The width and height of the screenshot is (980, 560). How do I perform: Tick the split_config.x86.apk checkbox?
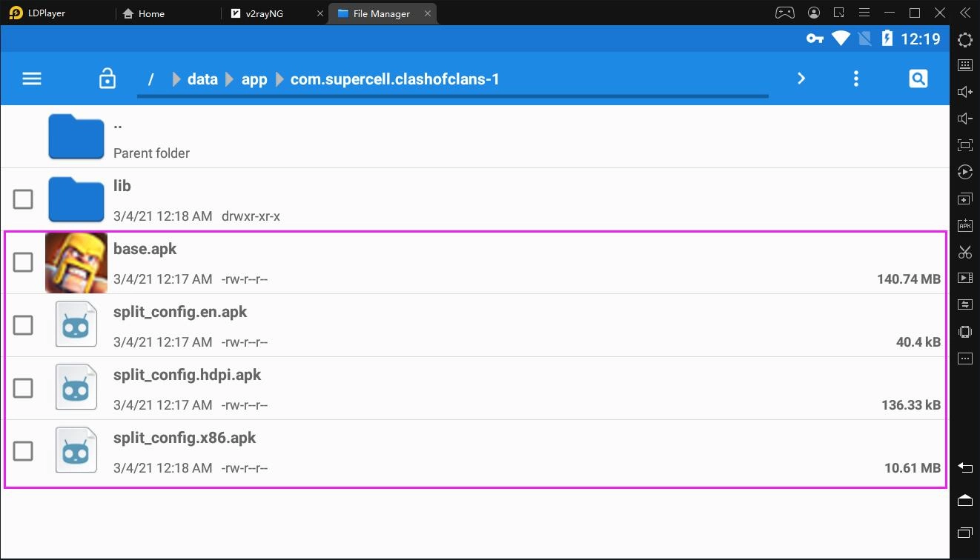click(23, 450)
